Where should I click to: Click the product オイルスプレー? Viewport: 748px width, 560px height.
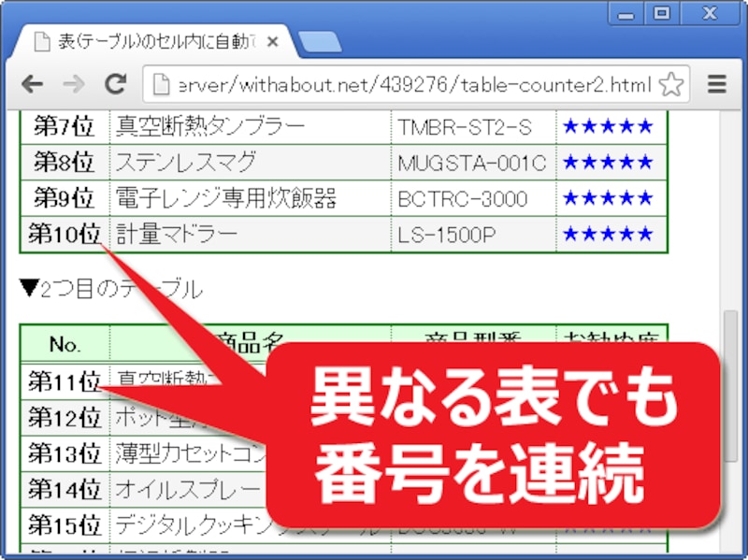188,489
